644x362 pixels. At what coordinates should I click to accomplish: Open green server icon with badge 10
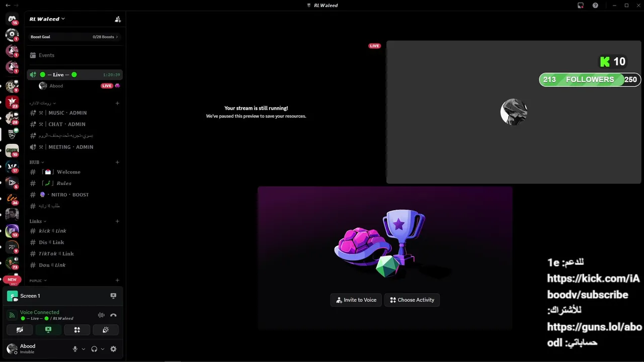(x=12, y=150)
